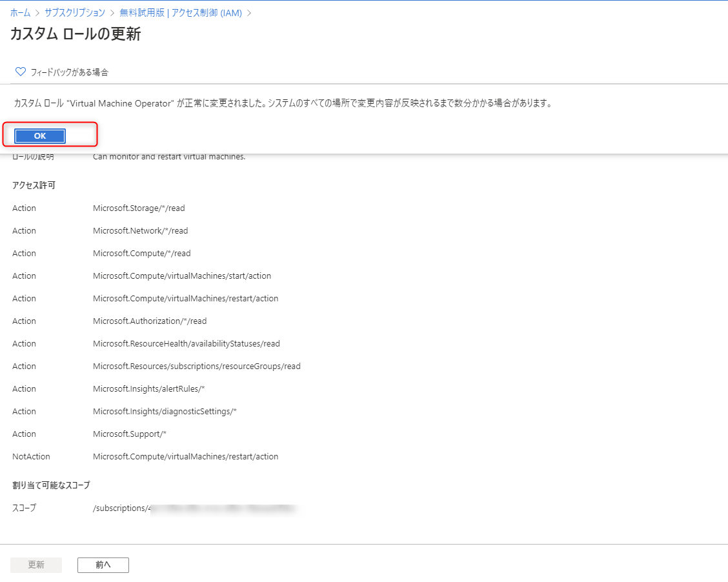Viewport: 728px width, 582px height.
Task: Click the disabled 更新 button
Action: (35, 565)
